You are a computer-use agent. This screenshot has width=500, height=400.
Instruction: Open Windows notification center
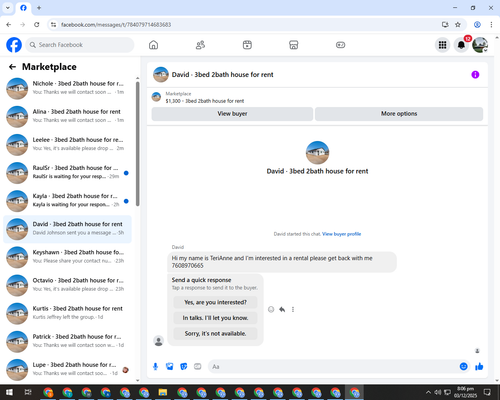[487, 392]
